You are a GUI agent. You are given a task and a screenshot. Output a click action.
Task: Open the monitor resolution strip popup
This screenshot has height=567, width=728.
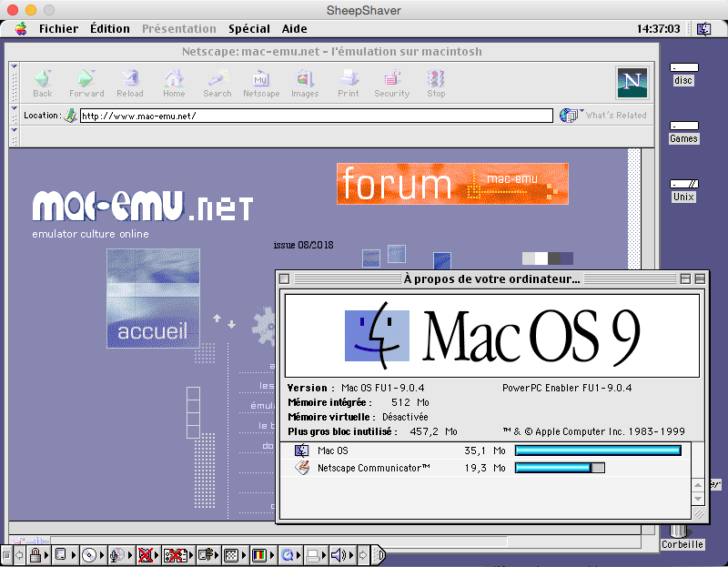click(x=236, y=555)
